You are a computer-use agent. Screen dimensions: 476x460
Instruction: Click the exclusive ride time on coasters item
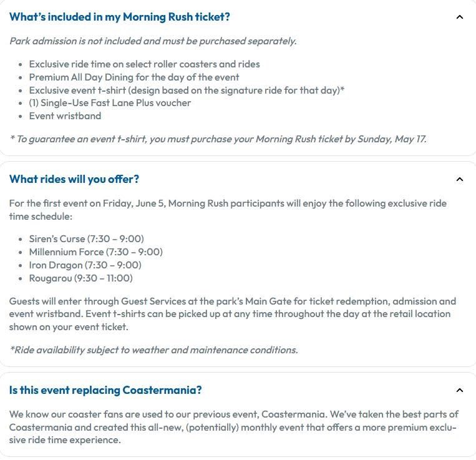point(144,64)
